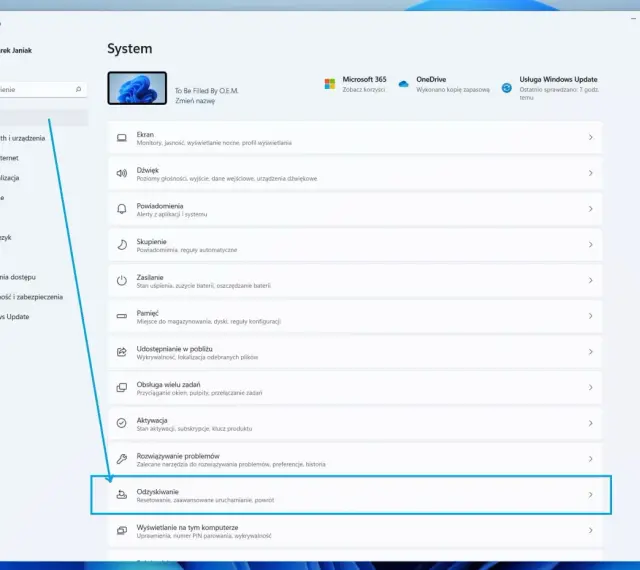Expand the Odzyskiwanie row chevron

coord(591,494)
